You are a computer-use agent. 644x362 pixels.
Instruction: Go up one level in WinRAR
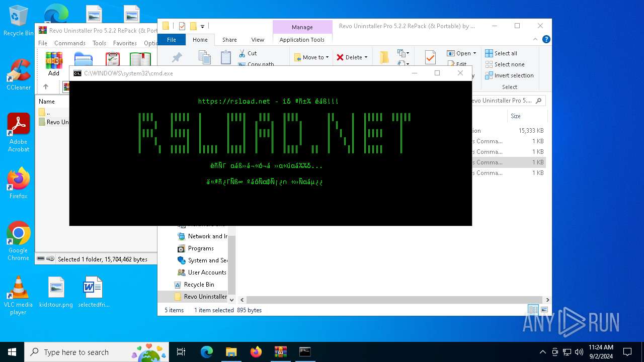(x=46, y=87)
